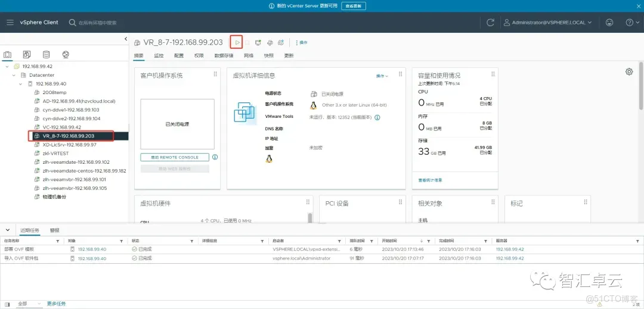Viewport: 644px width, 309px height.
Task: Open the help question mark dropdown
Action: 631,23
